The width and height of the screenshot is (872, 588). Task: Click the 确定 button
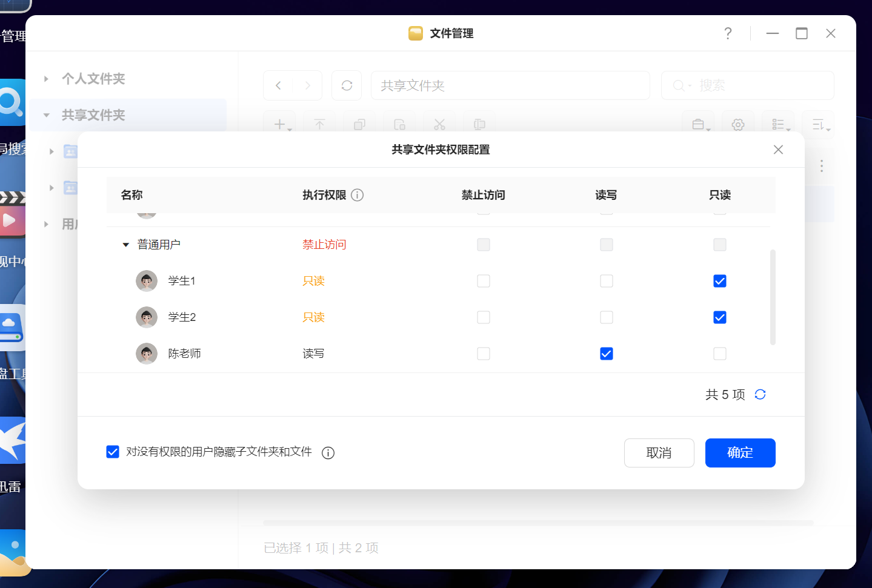[x=741, y=453]
